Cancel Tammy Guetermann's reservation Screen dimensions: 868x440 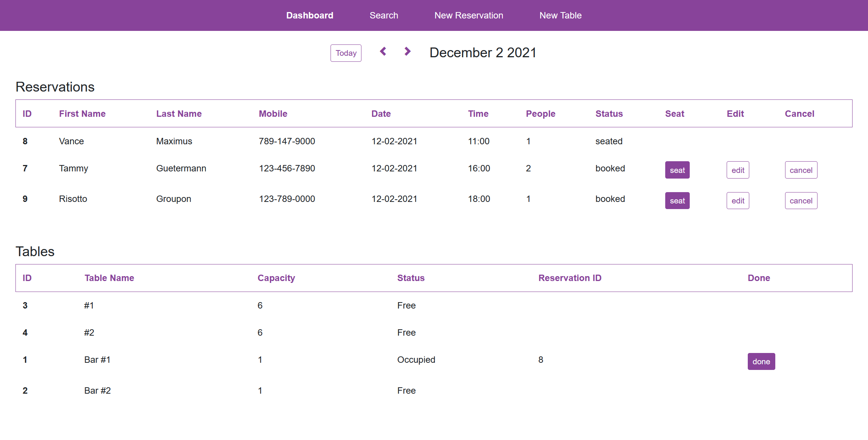coord(801,170)
